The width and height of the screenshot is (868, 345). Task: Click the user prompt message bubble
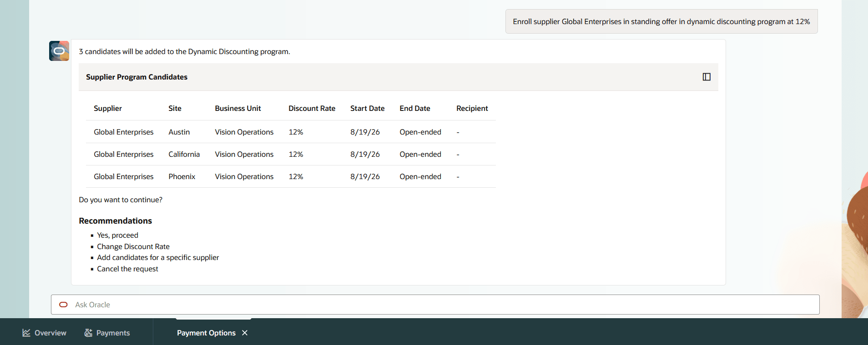(x=661, y=21)
